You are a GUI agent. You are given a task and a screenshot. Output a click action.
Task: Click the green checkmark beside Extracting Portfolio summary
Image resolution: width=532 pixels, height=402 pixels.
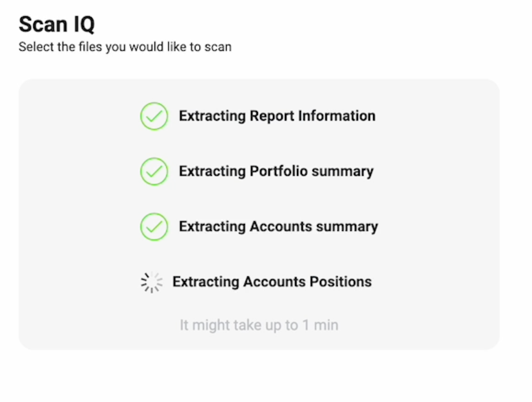click(x=154, y=171)
